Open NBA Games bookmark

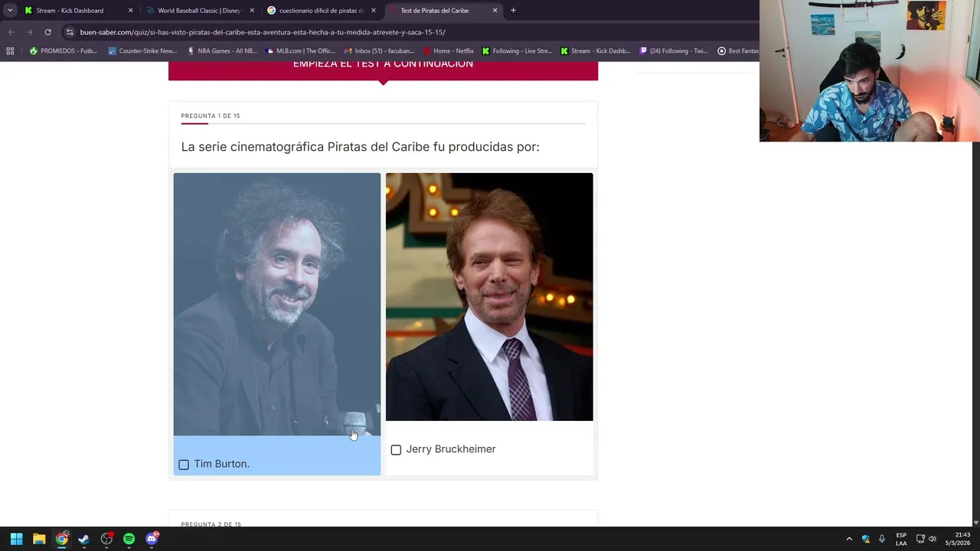(x=221, y=51)
